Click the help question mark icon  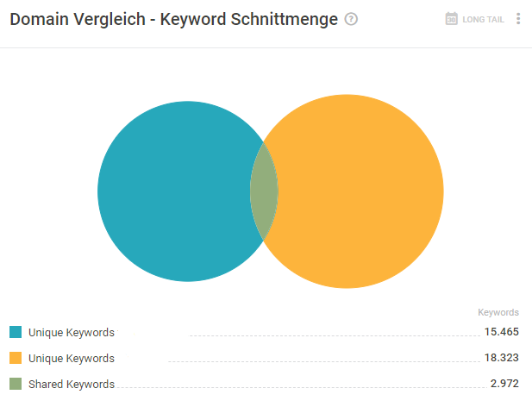click(351, 19)
